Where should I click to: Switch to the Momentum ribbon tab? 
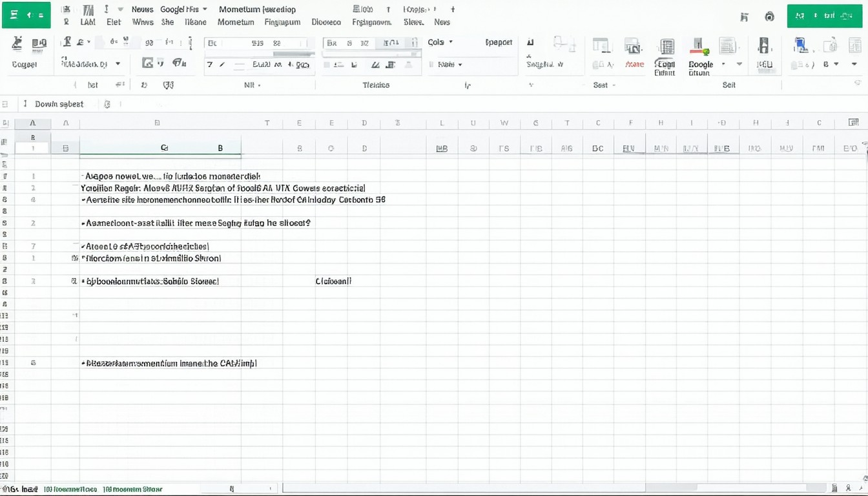coord(236,22)
